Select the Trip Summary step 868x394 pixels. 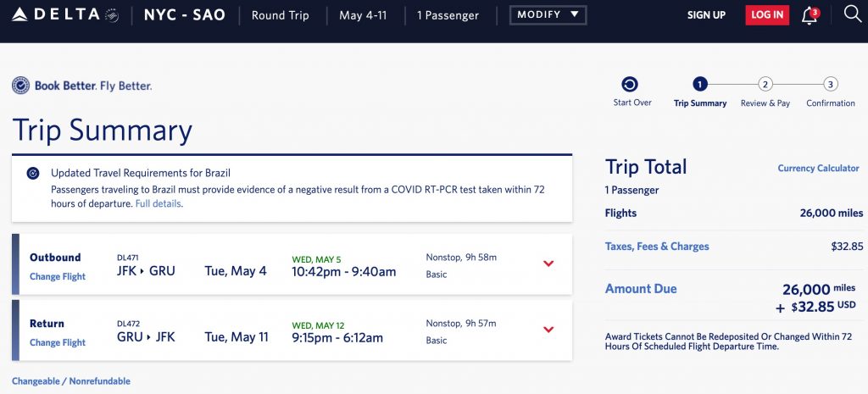[x=700, y=85]
